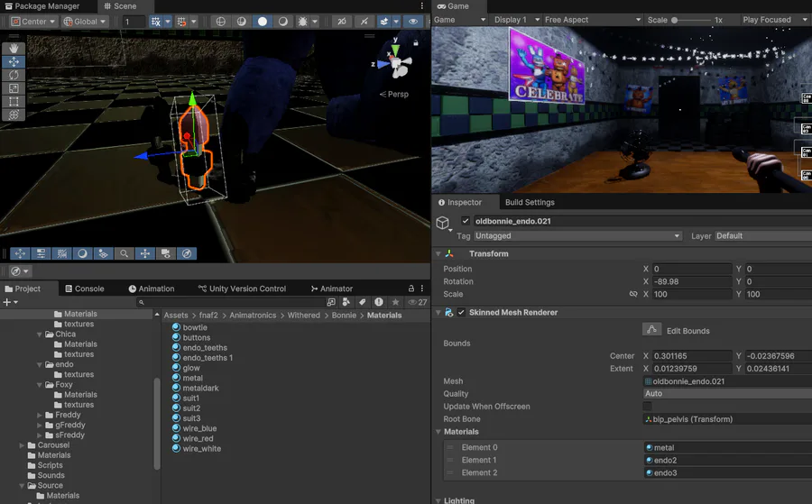Switch to the Animation tab
This screenshot has height=504, width=812.
tap(152, 289)
